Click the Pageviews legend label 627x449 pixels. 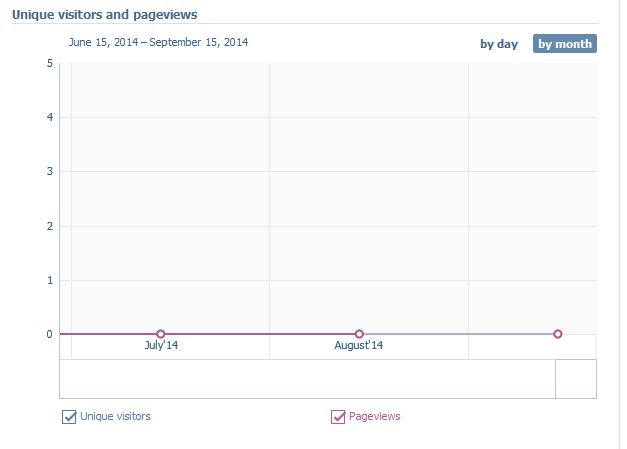[x=374, y=416]
